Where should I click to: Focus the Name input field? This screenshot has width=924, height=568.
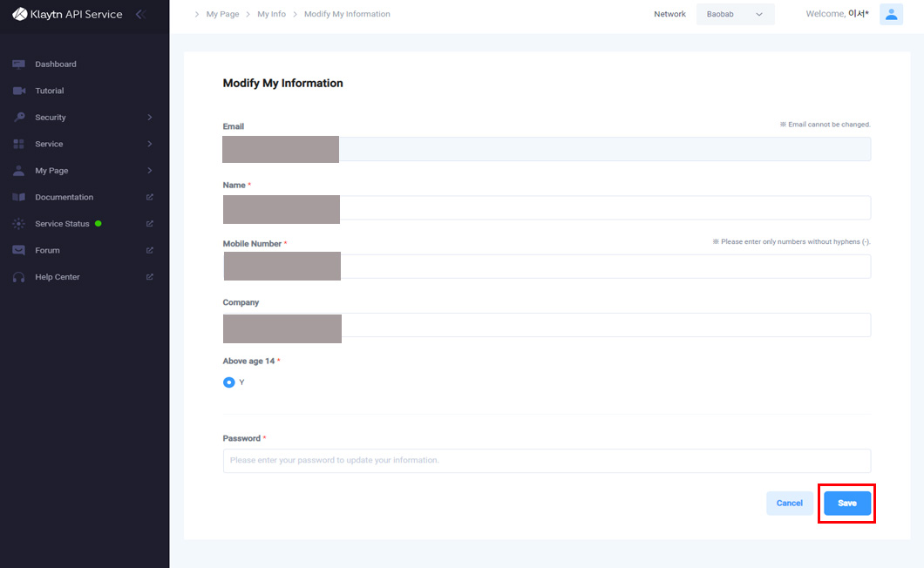point(547,208)
